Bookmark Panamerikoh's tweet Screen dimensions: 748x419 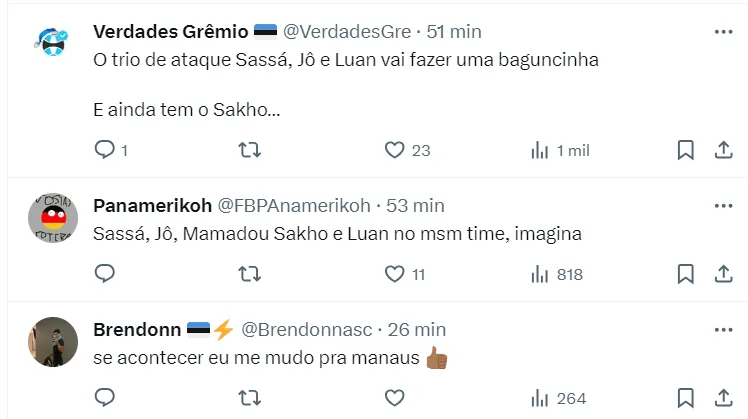[686, 274]
